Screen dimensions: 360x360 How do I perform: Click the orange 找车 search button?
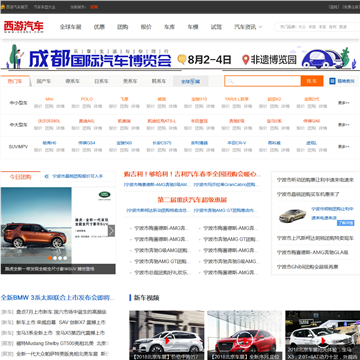pyautogui.click(x=312, y=81)
